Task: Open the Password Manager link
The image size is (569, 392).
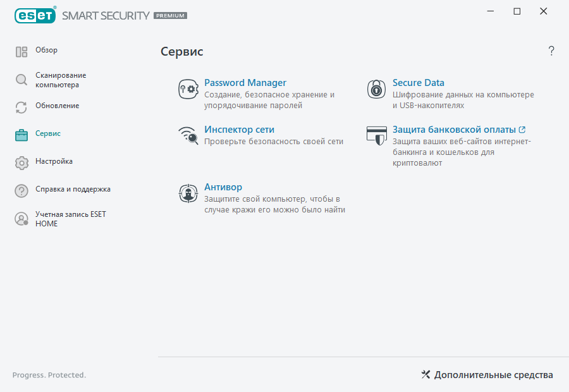Action: click(245, 83)
